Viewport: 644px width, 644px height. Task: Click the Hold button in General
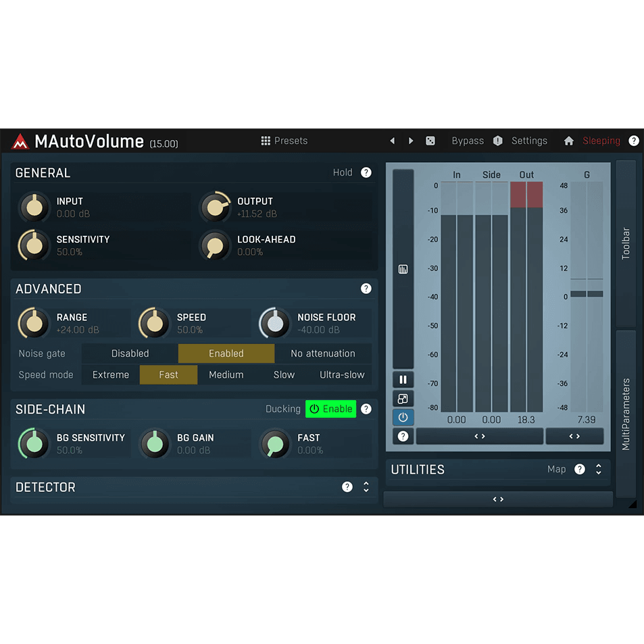pyautogui.click(x=343, y=172)
